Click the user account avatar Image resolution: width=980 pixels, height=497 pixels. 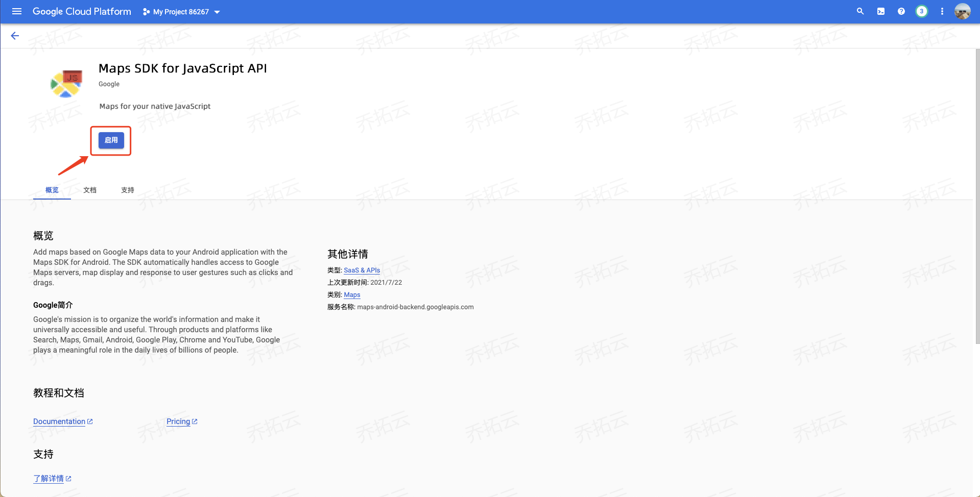tap(963, 11)
